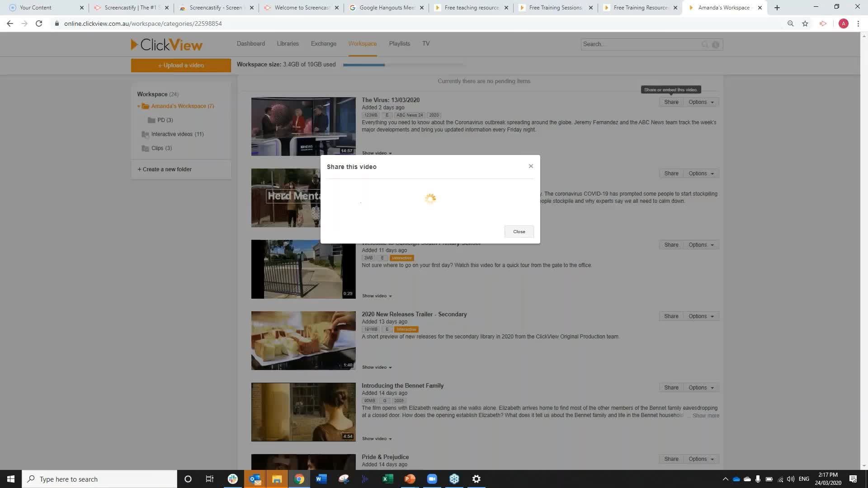868x488 pixels.
Task: Open Excel from taskbar
Action: point(388,479)
